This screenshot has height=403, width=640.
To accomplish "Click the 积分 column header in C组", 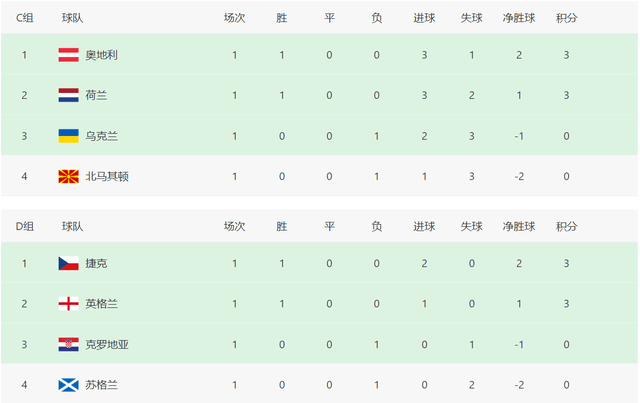I will (x=566, y=18).
